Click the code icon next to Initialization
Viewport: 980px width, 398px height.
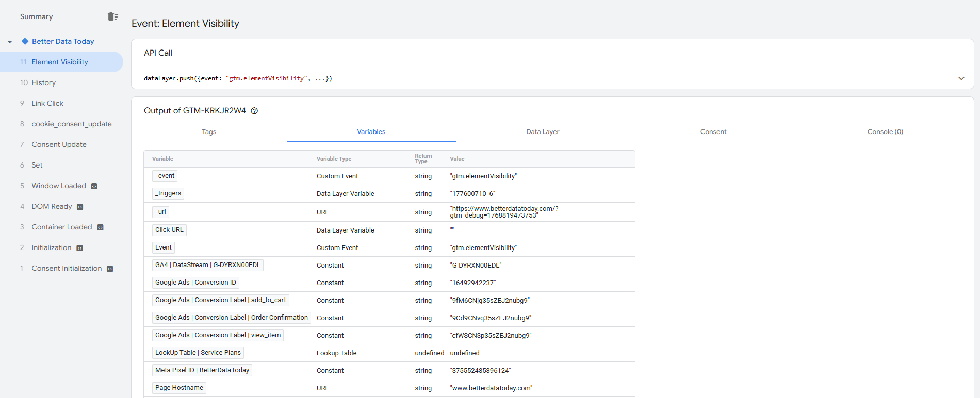[79, 248]
